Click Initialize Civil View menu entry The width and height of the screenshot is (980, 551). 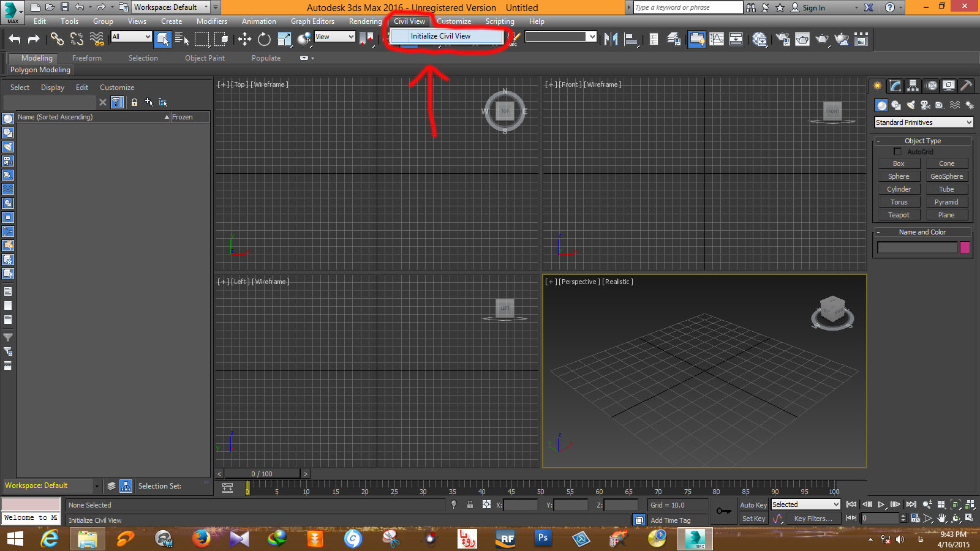coord(447,36)
